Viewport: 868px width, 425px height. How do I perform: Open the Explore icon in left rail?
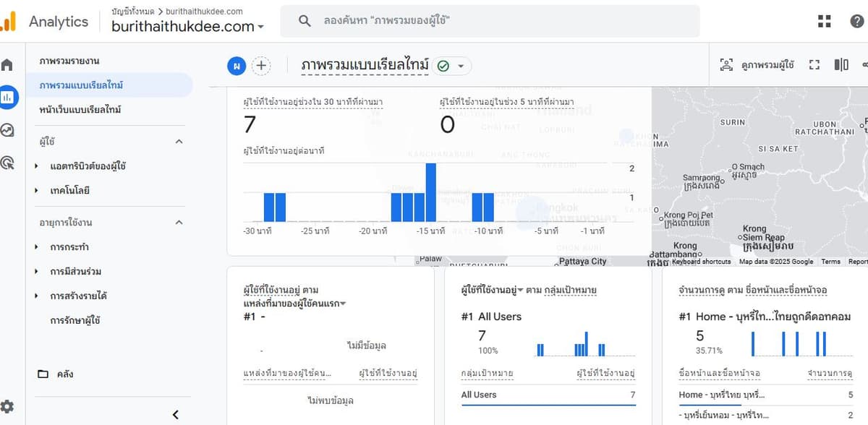click(7, 130)
